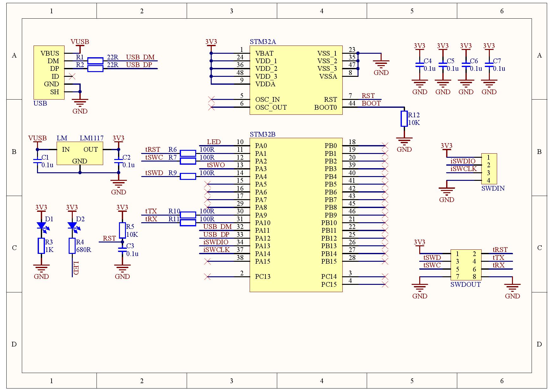Select resistor R12 10K symbol

tap(404, 119)
